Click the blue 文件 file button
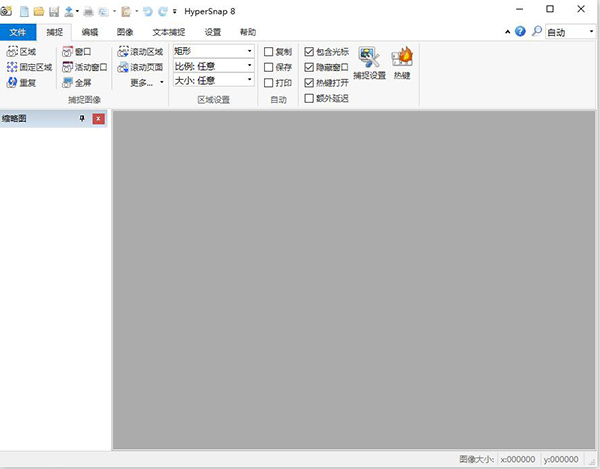 click(x=17, y=32)
